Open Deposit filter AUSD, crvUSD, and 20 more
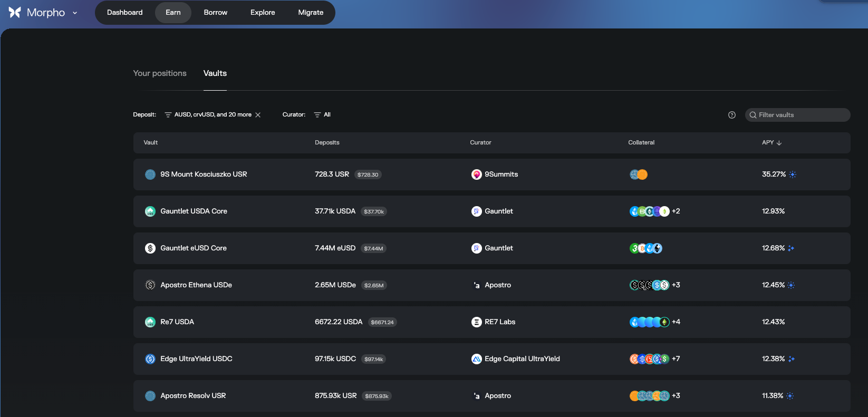Screen dimensions: 868x417 coord(208,114)
